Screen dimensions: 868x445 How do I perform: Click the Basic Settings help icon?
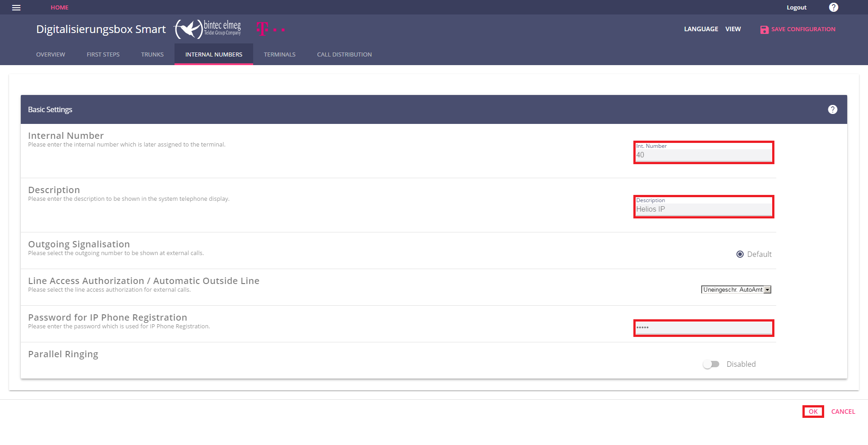[832, 109]
